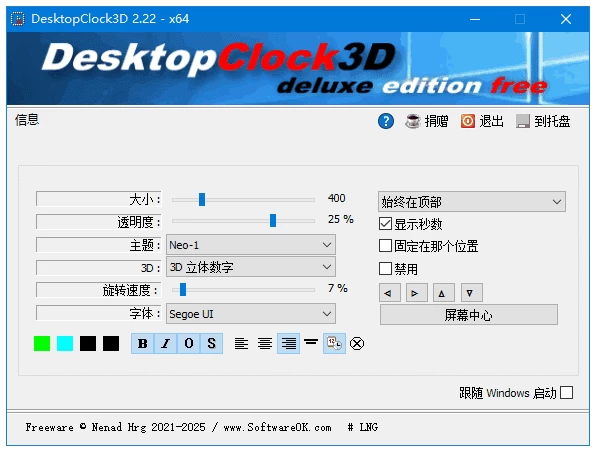Click the orange exit icon
595x451 pixels.
[468, 121]
